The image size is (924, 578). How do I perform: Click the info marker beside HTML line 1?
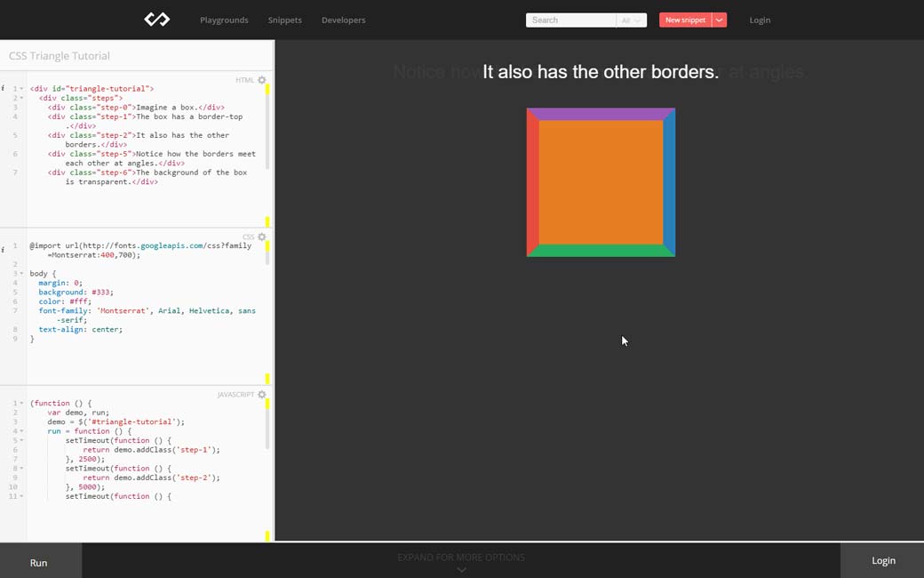3,89
